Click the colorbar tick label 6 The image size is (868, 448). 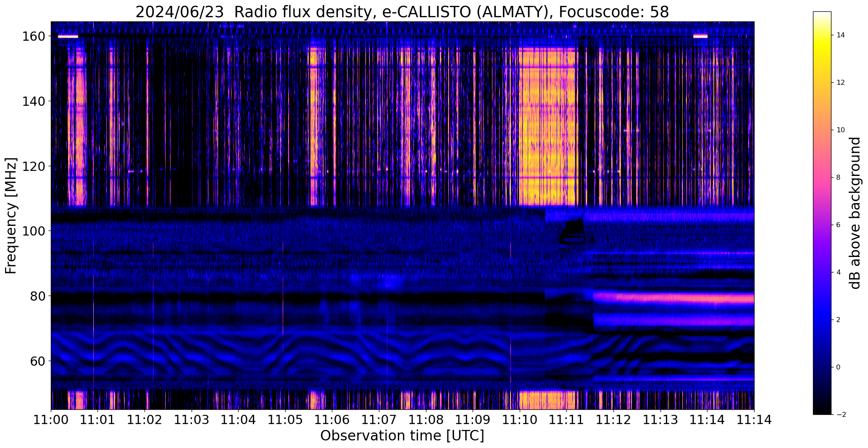838,225
